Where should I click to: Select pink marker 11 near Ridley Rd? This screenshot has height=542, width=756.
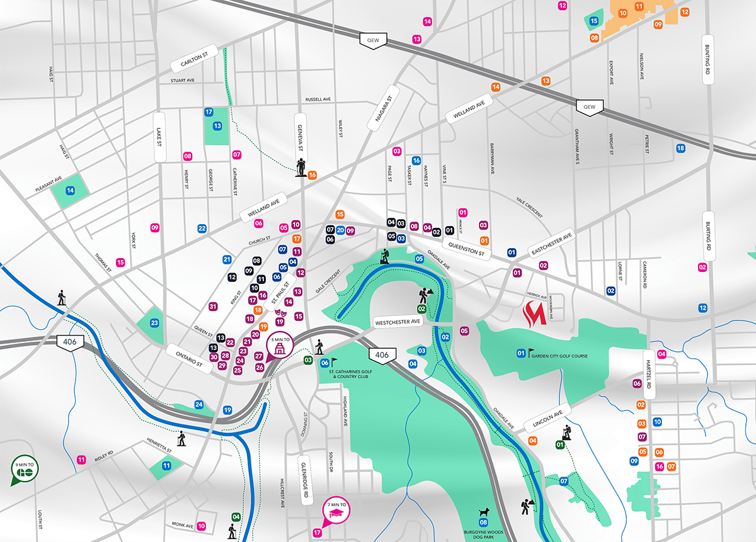(81, 460)
